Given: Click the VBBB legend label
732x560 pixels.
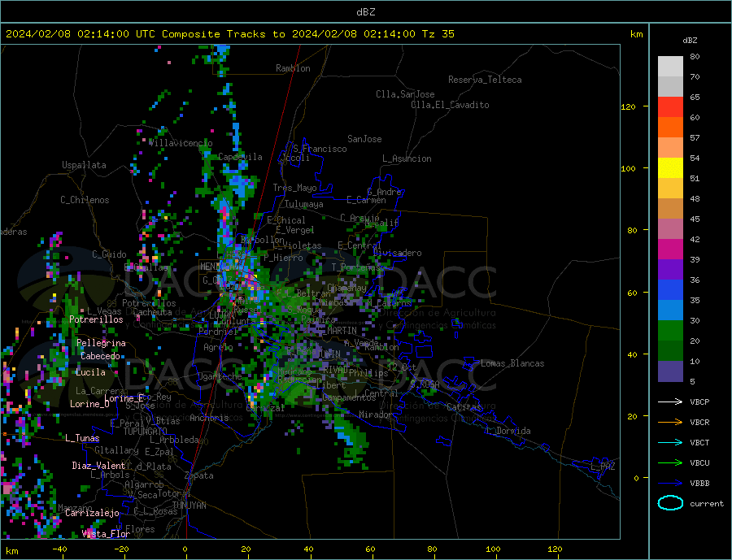Looking at the screenshot, I should [699, 484].
